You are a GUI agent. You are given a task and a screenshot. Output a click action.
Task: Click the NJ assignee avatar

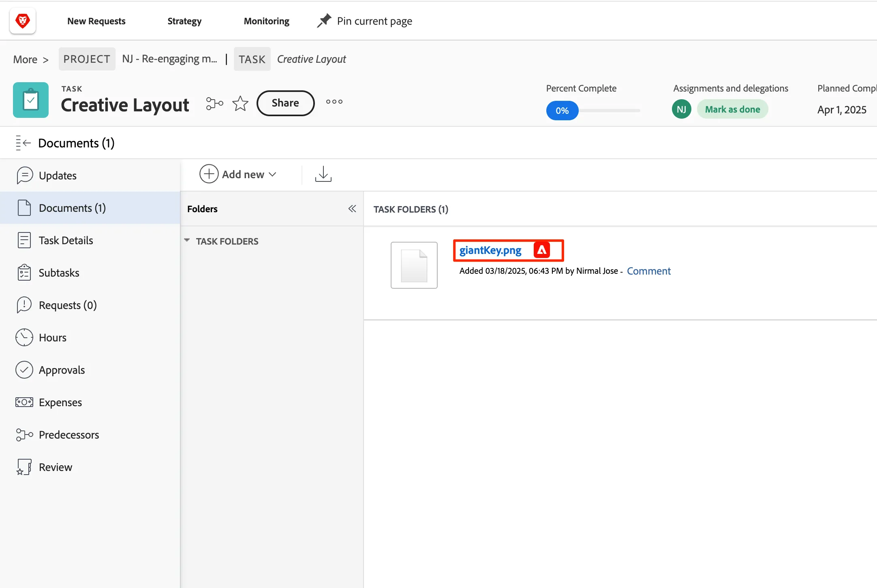click(x=682, y=109)
